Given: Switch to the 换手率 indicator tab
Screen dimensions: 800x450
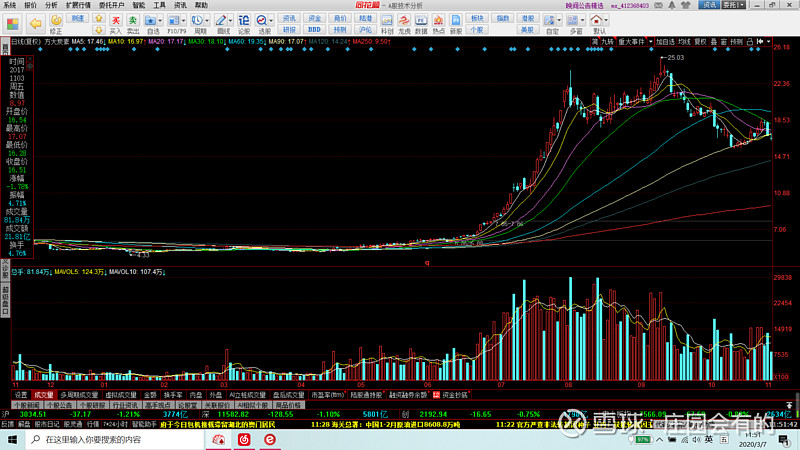Looking at the screenshot, I should click(170, 394).
